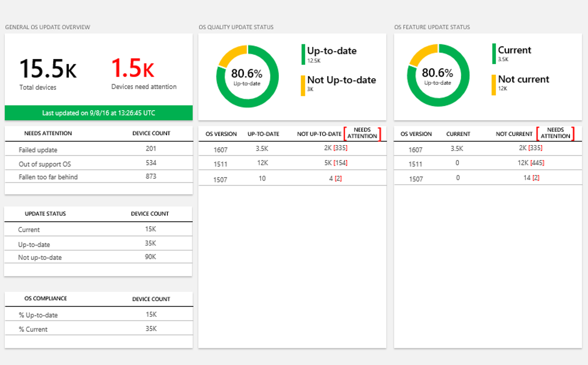Select the Current row in Update Status table

(98, 229)
